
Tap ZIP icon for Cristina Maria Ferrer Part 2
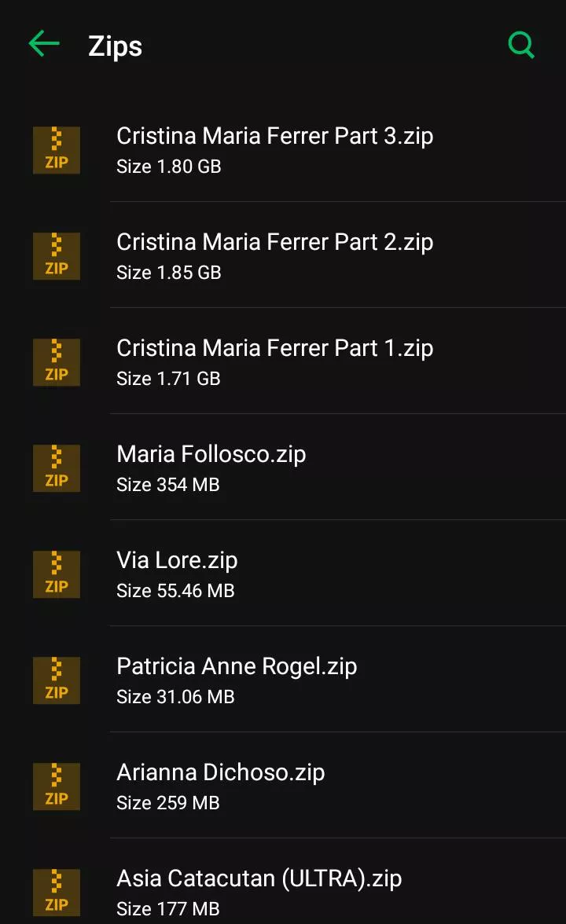click(57, 256)
